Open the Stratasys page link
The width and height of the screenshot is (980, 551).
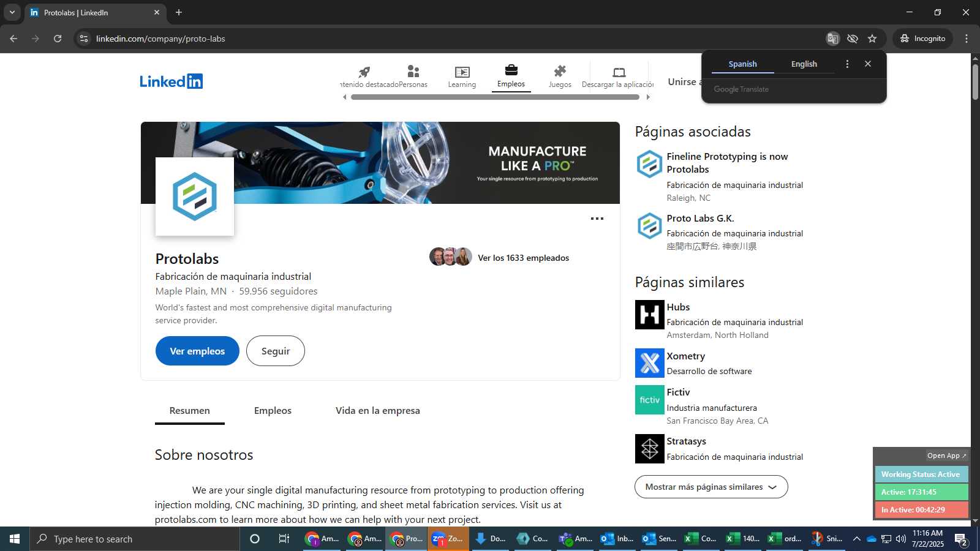686,441
